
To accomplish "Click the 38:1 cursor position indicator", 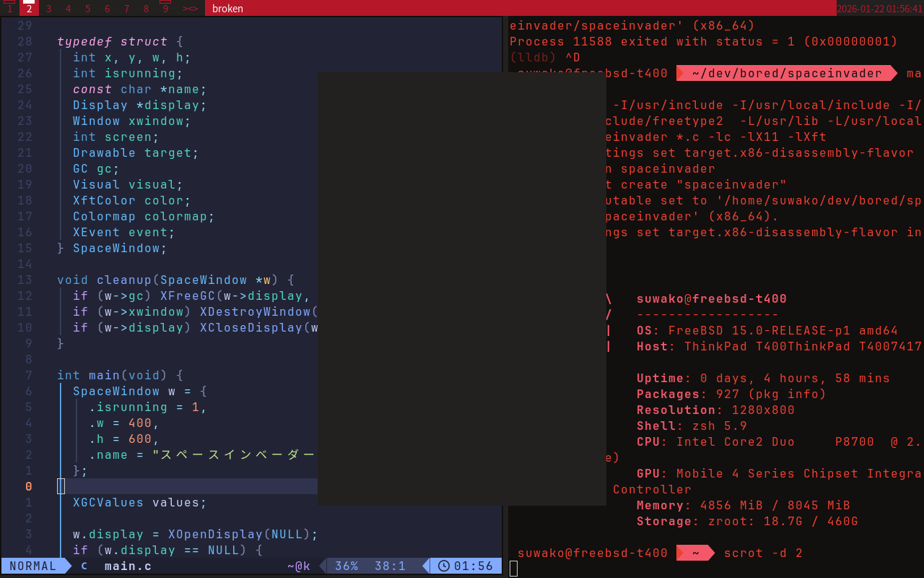I will pos(390,566).
